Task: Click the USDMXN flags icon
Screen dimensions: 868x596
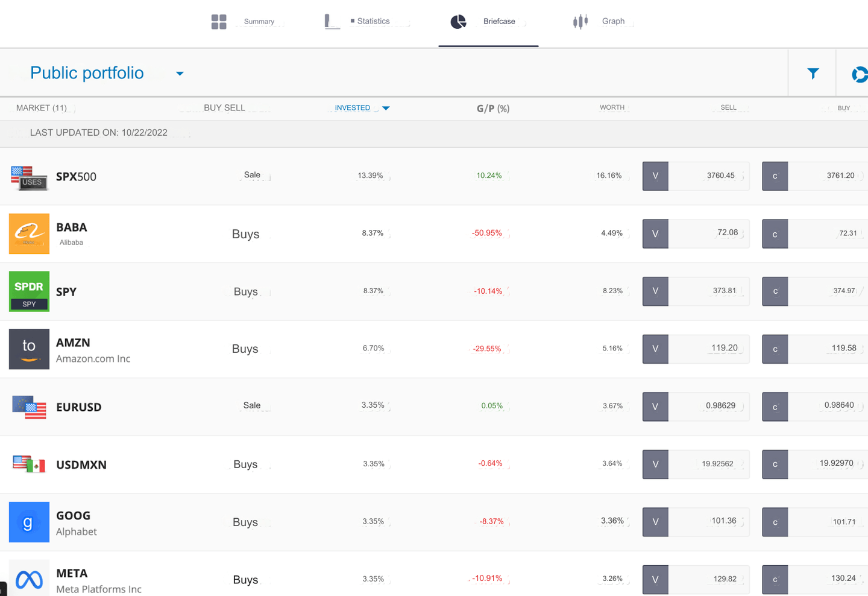Action: (29, 464)
